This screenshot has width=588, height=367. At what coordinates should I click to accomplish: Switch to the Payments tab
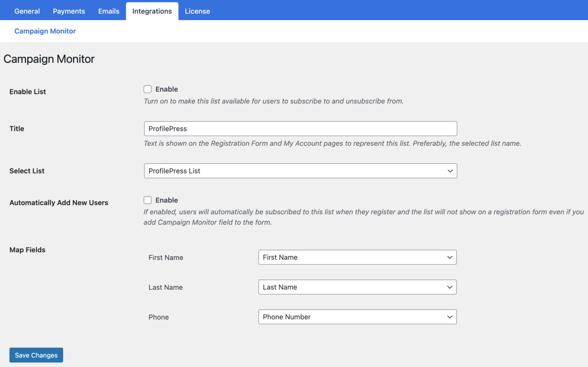(x=69, y=11)
